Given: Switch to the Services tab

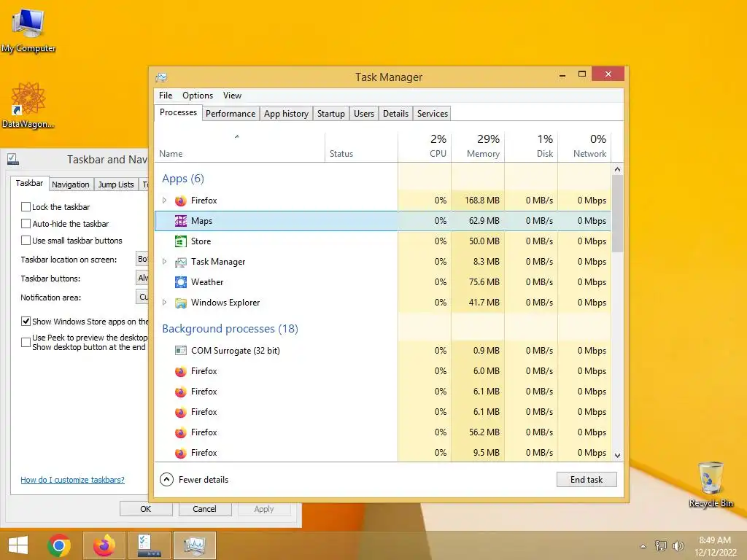Looking at the screenshot, I should (x=432, y=114).
